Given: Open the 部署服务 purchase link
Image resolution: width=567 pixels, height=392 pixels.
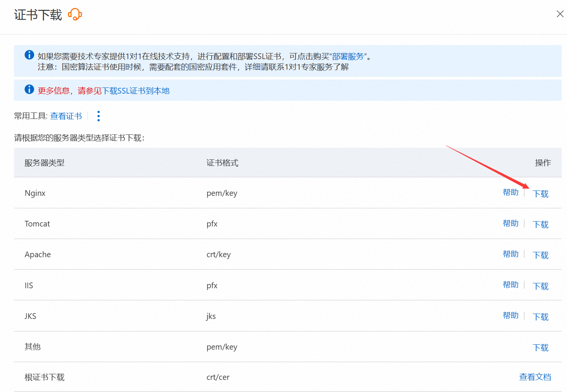Looking at the screenshot, I should 348,56.
